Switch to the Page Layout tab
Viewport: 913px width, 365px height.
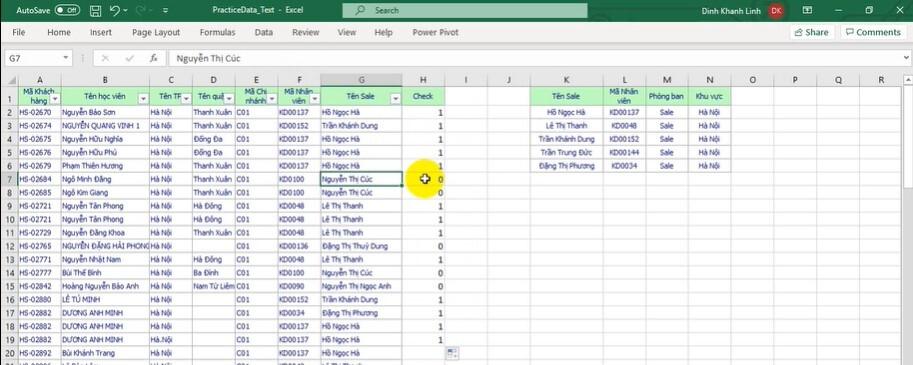tap(156, 33)
